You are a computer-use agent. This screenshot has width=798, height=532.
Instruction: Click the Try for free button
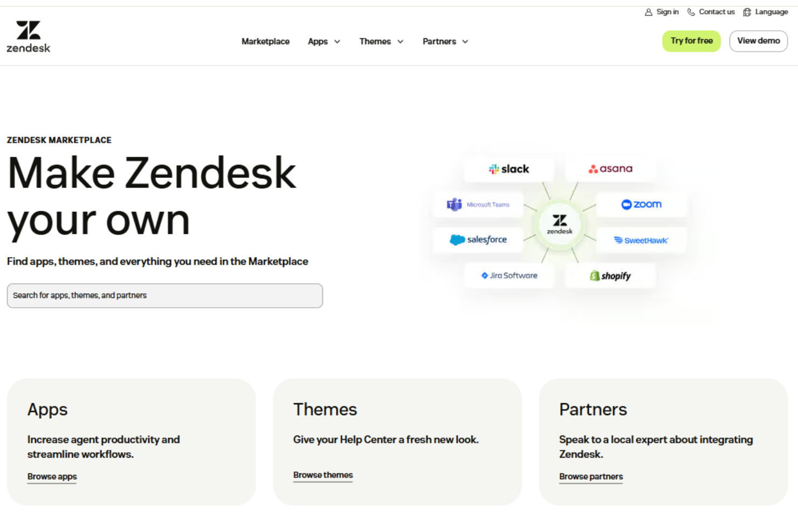[x=691, y=40]
